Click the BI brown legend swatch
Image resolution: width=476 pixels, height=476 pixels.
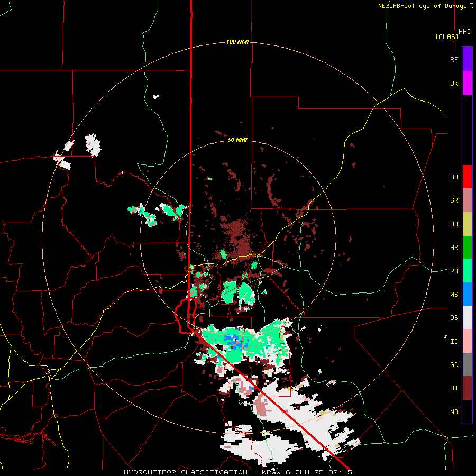click(467, 388)
